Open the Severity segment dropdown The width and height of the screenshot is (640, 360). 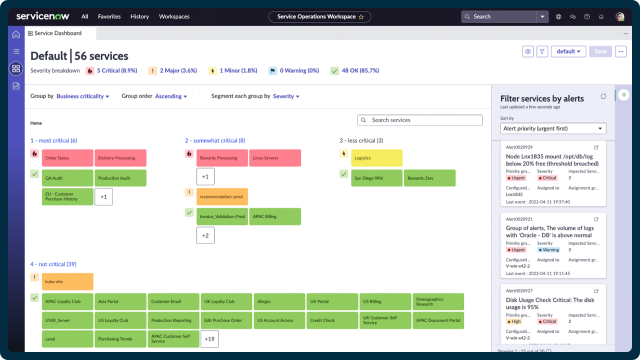pos(286,96)
